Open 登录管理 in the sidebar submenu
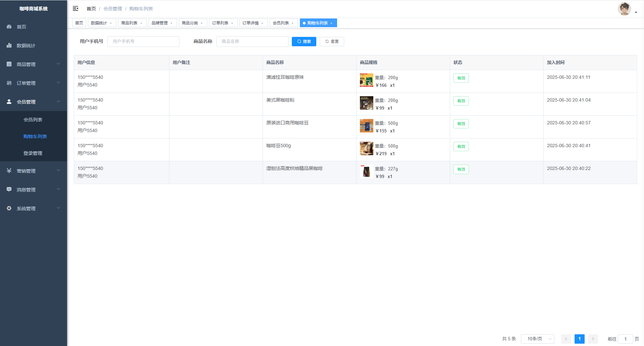Screen dimensions: 644x346 [33, 153]
